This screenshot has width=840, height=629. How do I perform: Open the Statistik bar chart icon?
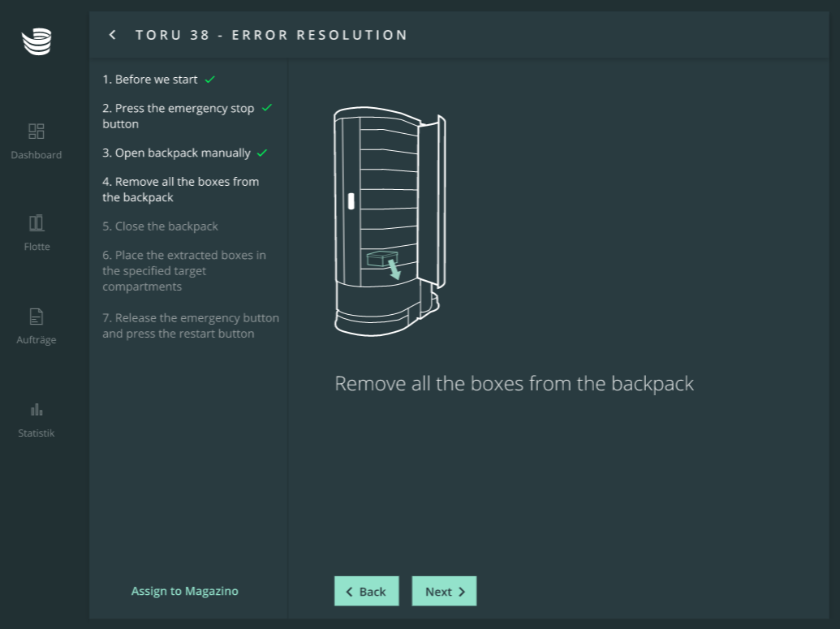tap(37, 409)
